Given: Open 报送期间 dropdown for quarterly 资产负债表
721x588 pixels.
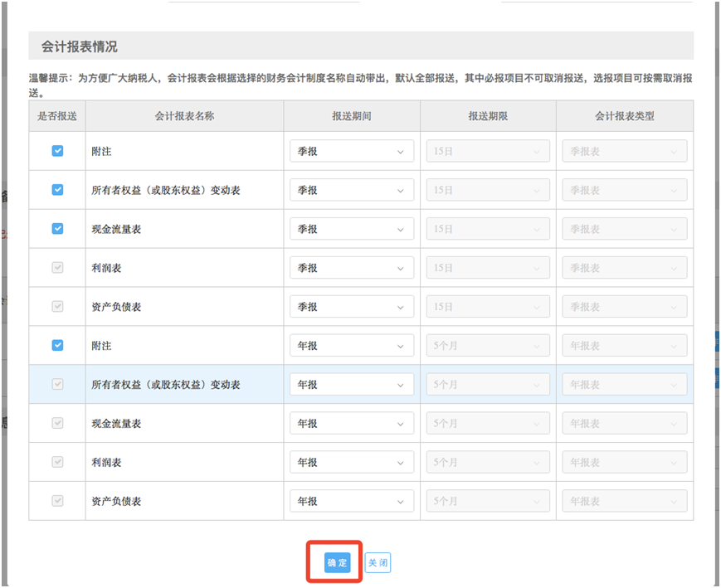Looking at the screenshot, I should tap(351, 307).
